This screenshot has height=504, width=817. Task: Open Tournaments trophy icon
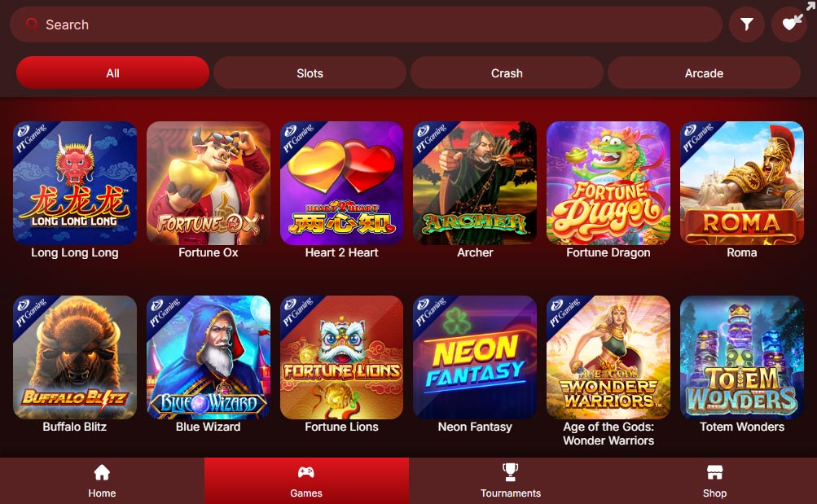click(510, 472)
